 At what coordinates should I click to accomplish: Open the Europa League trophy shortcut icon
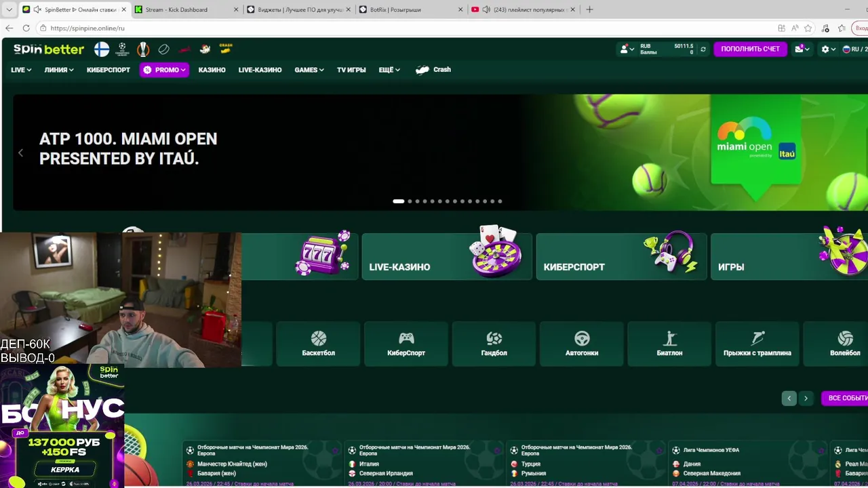pyautogui.click(x=143, y=49)
